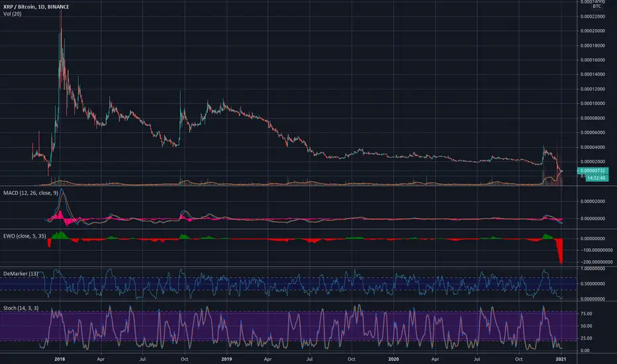Click the 0.00014000 price axis label
Screen dimensions: 617x364
pyautogui.click(x=593, y=74)
